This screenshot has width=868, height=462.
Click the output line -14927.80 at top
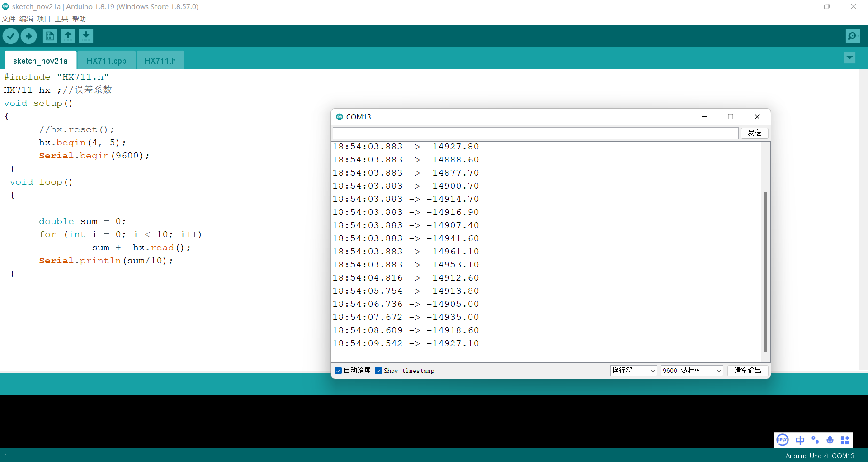[406, 147]
